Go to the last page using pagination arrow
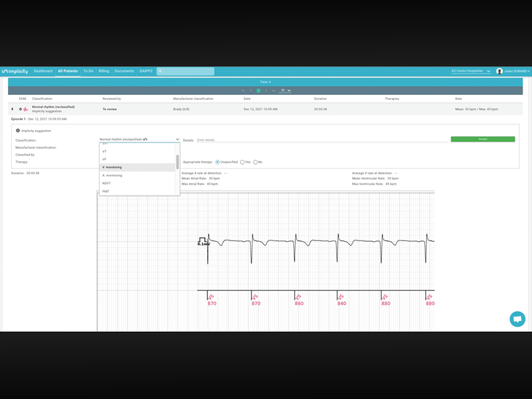532x399 pixels. [274, 90]
